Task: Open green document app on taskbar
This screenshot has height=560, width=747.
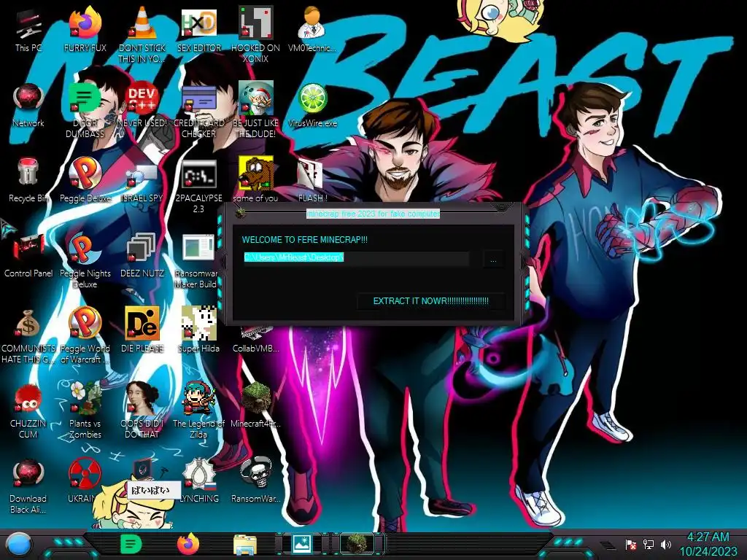Action: coord(131,544)
